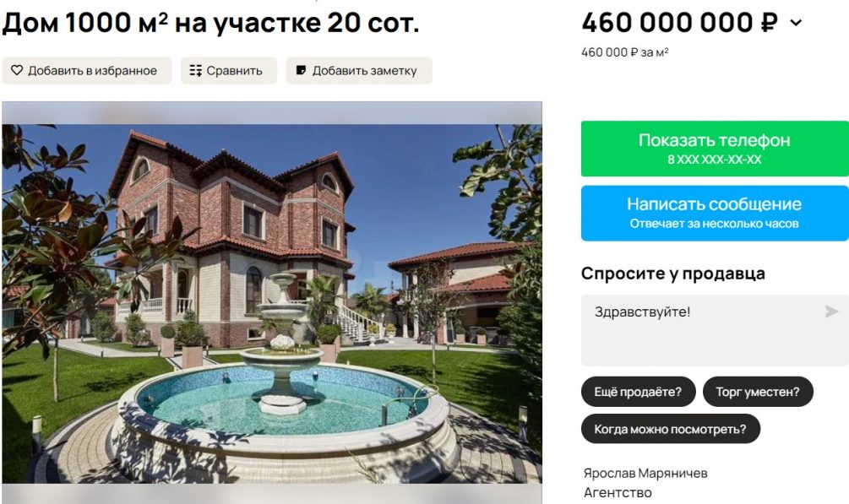Expand the price history chevron

pos(796,23)
